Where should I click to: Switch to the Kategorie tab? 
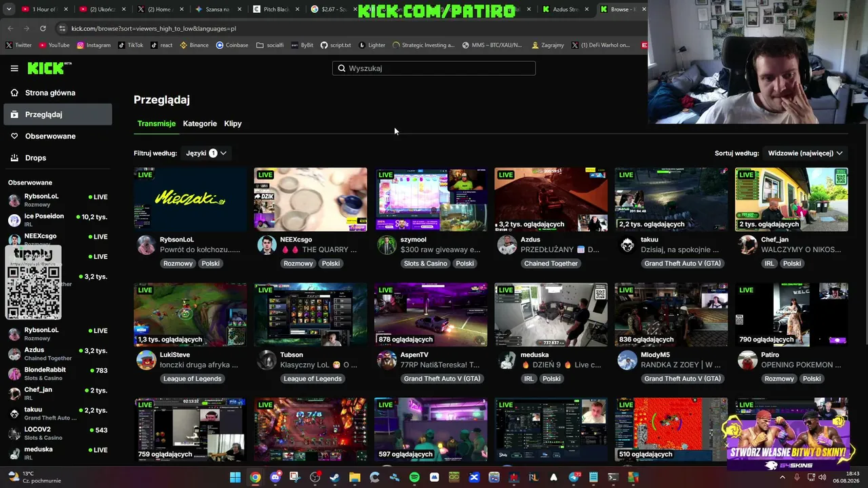(200, 123)
